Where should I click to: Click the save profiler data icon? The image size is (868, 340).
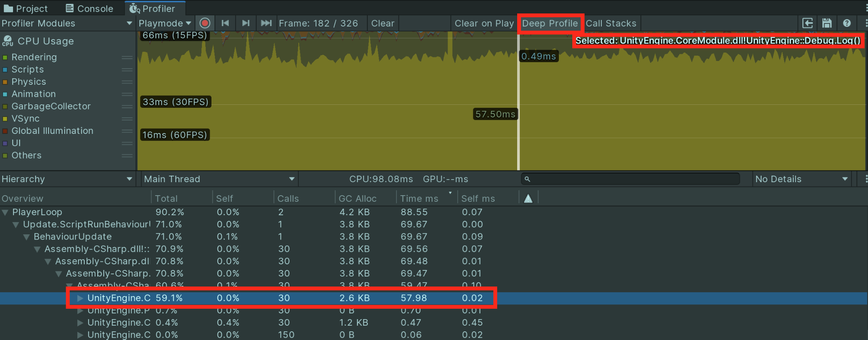point(827,23)
